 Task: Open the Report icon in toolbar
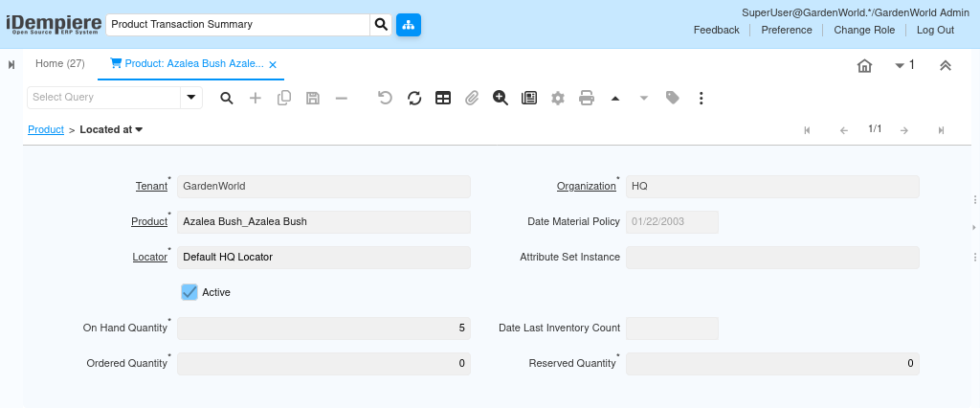click(529, 98)
